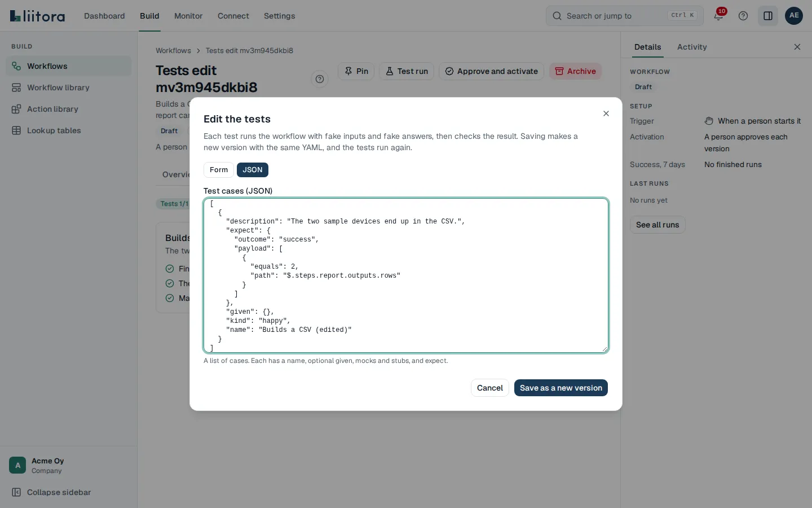Click the Acme Oy company avatar

(x=17, y=465)
